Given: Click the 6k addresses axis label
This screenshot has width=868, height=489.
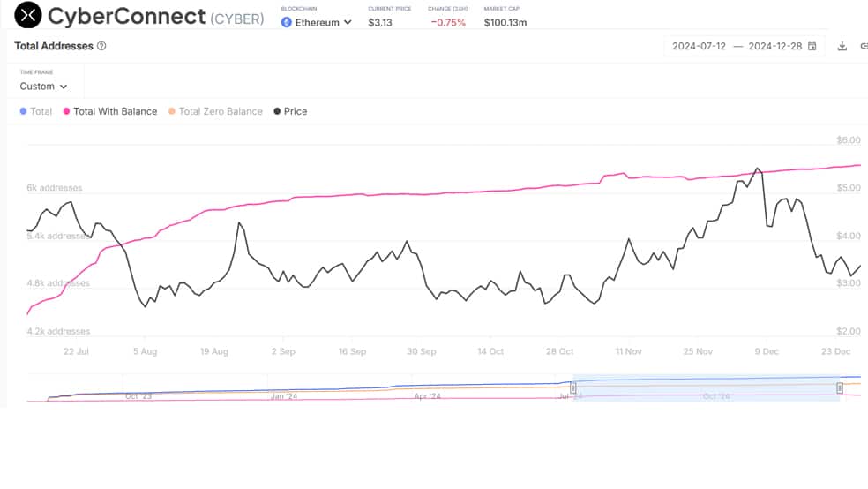Looking at the screenshot, I should coord(55,188).
